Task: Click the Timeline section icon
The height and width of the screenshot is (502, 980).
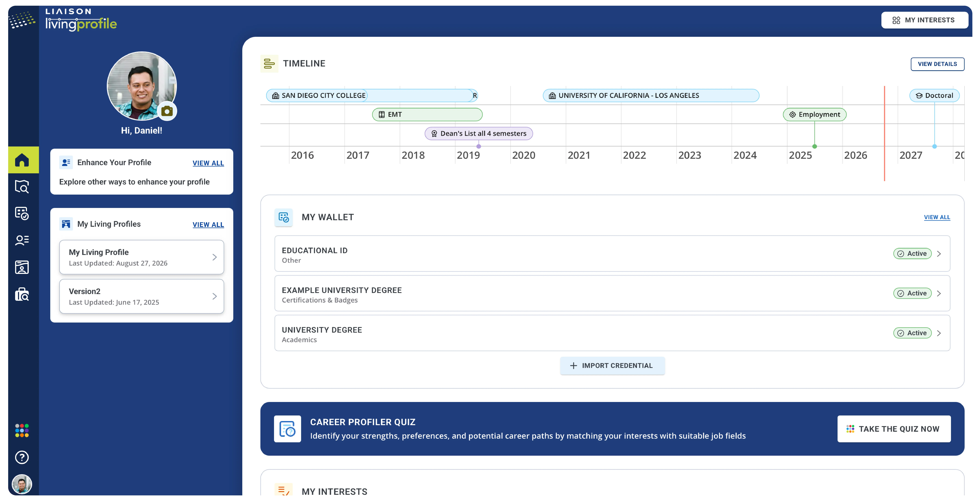Action: [269, 63]
